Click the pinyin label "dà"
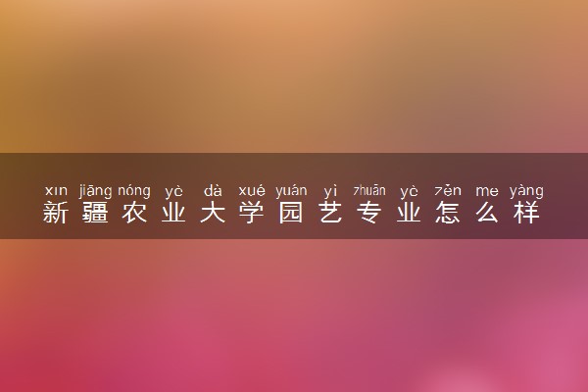This screenshot has height=392, width=588. point(213,191)
